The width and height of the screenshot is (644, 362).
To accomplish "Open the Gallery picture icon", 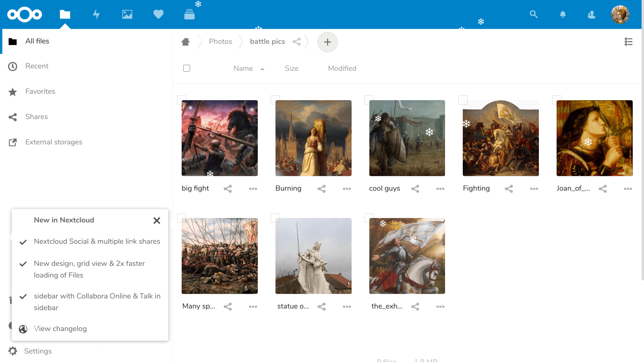I will (x=127, y=14).
